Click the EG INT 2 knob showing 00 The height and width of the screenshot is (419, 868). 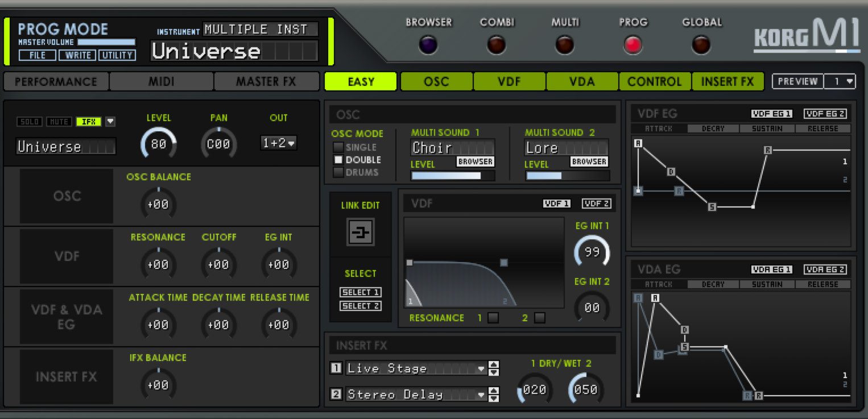tap(592, 308)
